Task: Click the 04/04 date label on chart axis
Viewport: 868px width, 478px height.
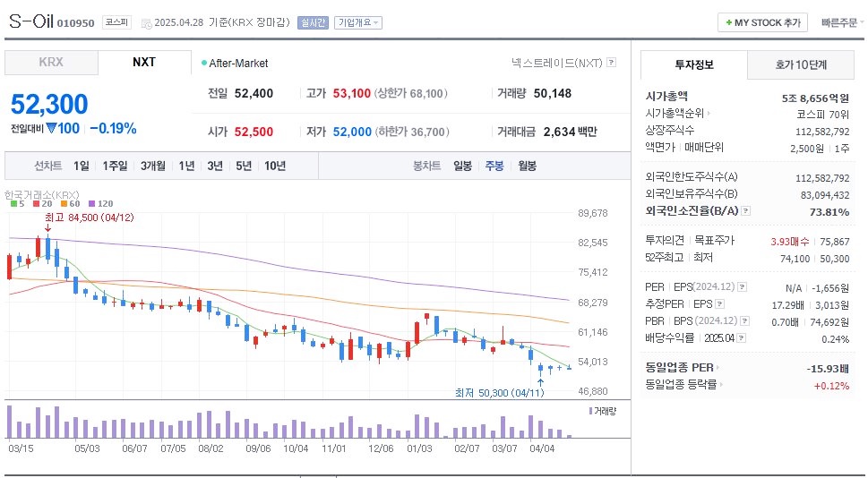Action: click(x=542, y=448)
